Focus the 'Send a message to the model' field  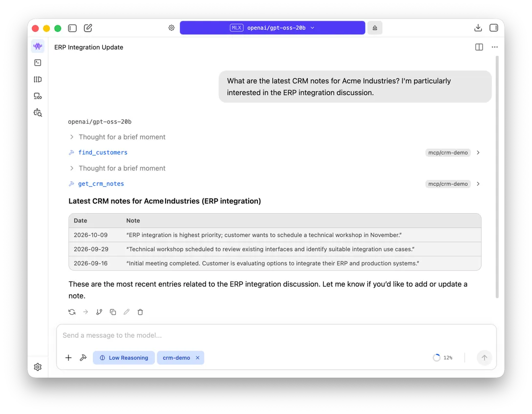(x=276, y=335)
